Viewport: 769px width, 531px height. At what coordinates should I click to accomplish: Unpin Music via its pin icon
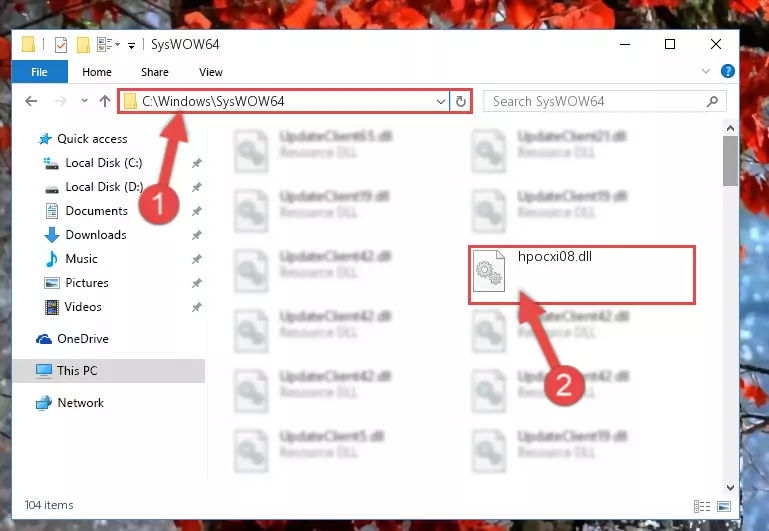coord(197,259)
